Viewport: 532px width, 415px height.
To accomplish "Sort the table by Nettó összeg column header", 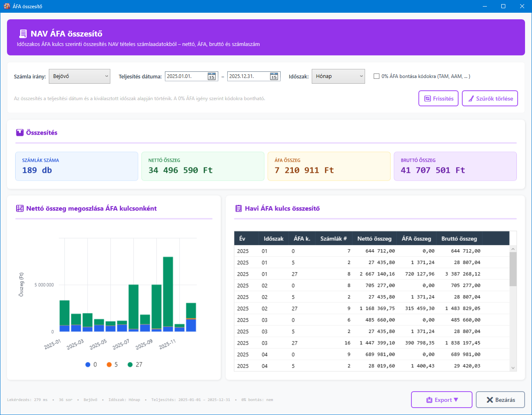I will [374, 238].
